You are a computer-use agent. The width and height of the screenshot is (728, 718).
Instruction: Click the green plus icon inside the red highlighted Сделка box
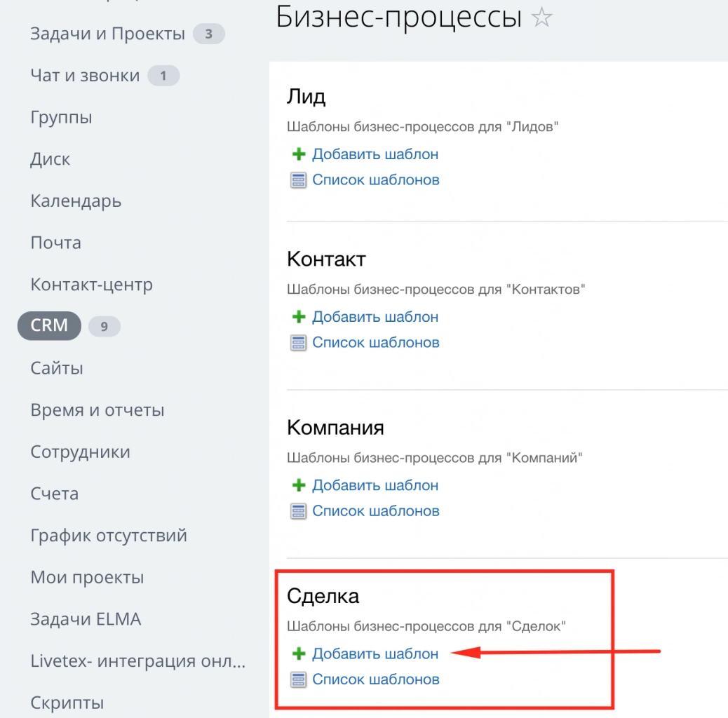298,653
